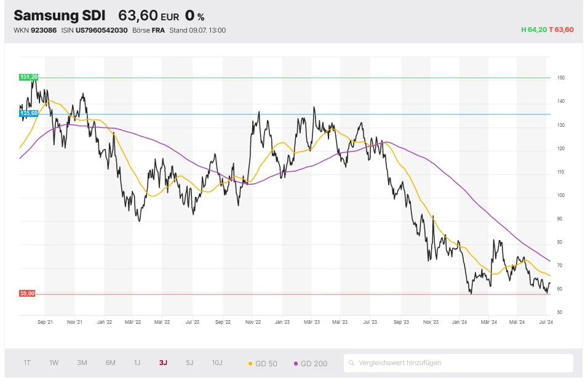The width and height of the screenshot is (588, 386).
Task: Click the magnifier icon in comparison field
Action: click(352, 363)
